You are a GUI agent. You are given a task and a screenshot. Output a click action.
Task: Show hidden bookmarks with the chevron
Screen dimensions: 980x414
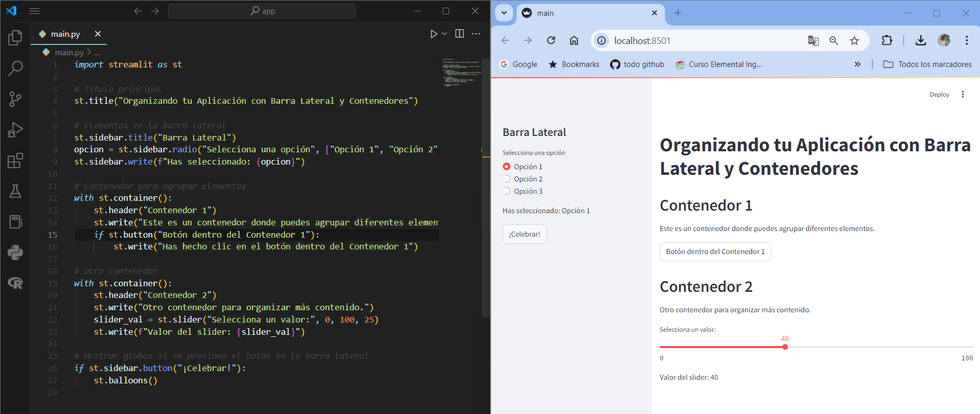click(857, 64)
